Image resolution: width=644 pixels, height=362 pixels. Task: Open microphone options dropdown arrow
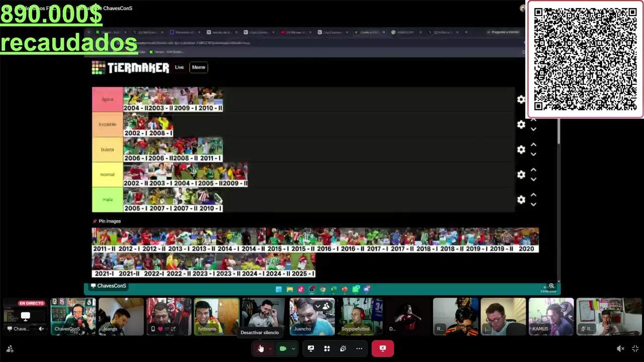click(270, 348)
